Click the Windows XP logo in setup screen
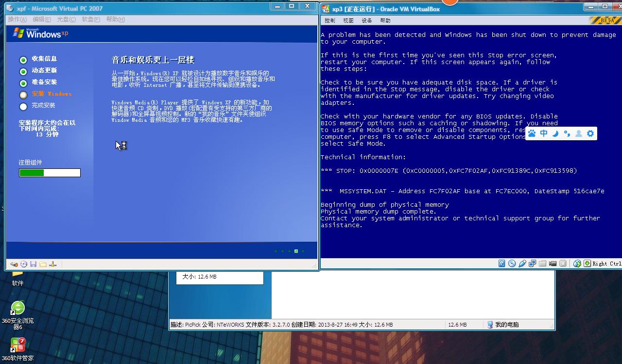622x364 pixels. [41, 33]
